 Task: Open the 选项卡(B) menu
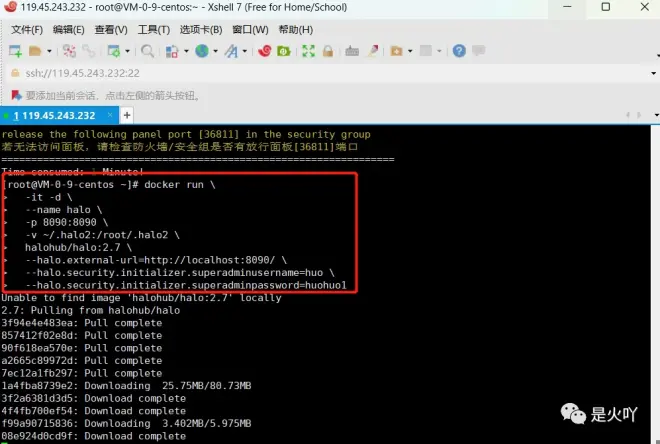pos(201,30)
